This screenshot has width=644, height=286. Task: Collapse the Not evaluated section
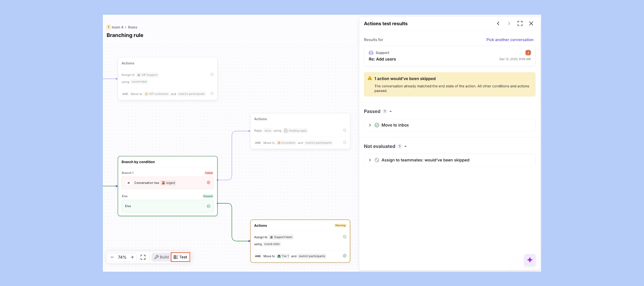[405, 146]
